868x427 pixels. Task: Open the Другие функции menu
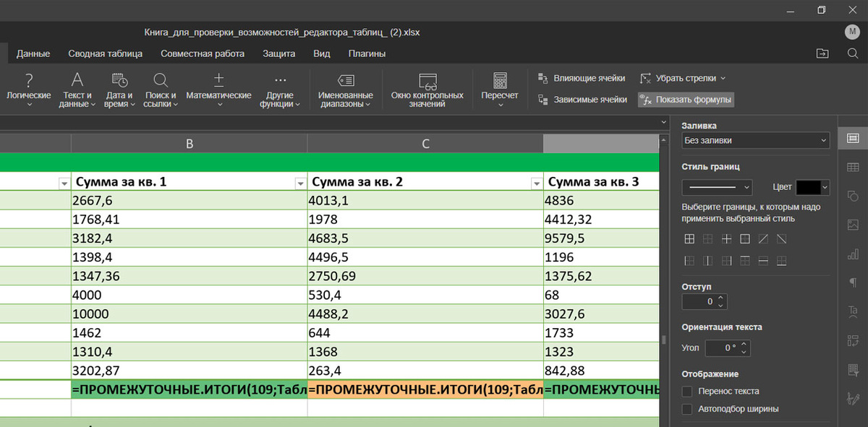[x=280, y=90]
